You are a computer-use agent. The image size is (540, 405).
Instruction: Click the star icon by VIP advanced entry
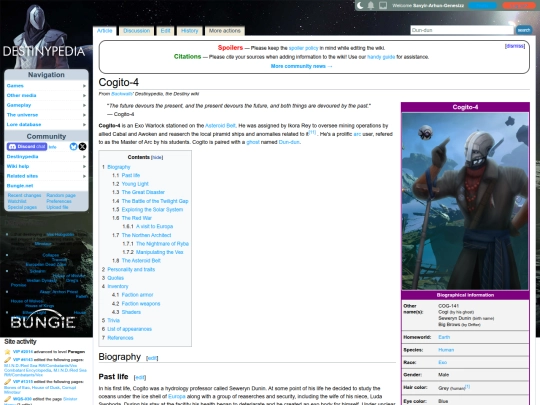click(x=8, y=352)
